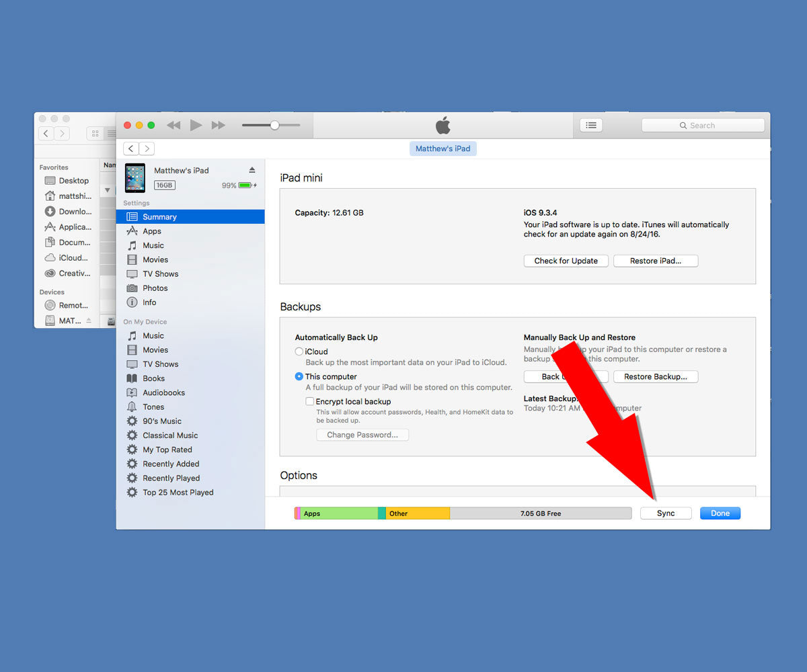
Task: Select This computer backup option
Action: point(299,377)
